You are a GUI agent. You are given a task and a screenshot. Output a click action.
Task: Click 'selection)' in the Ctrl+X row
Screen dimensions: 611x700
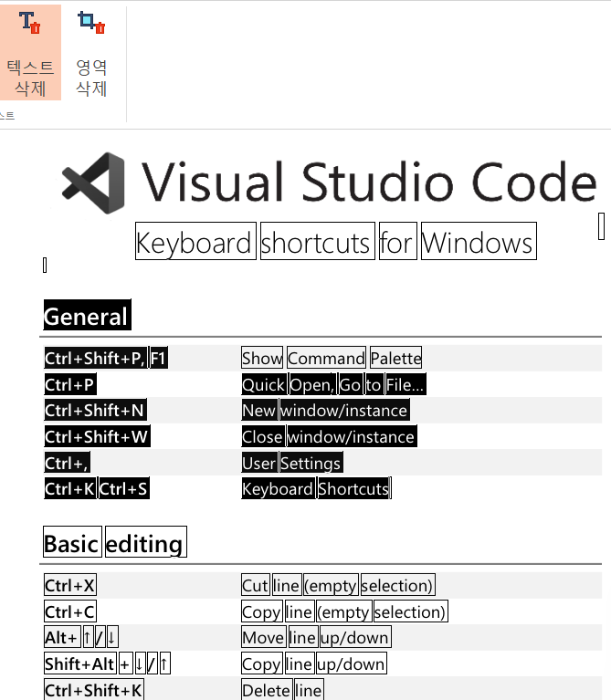point(398,585)
